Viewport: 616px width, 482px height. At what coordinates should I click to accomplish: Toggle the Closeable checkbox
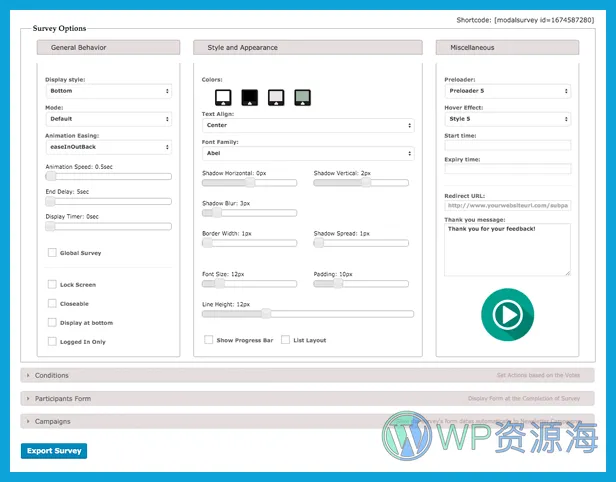click(x=52, y=303)
